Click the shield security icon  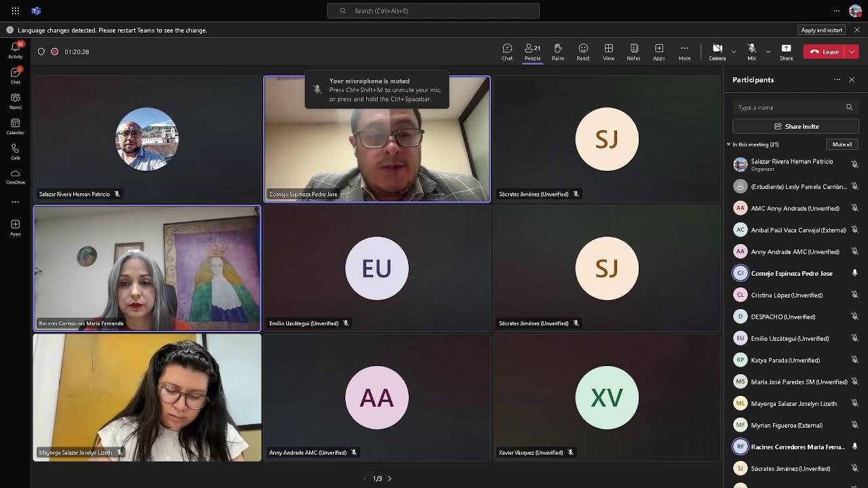pyautogui.click(x=41, y=52)
